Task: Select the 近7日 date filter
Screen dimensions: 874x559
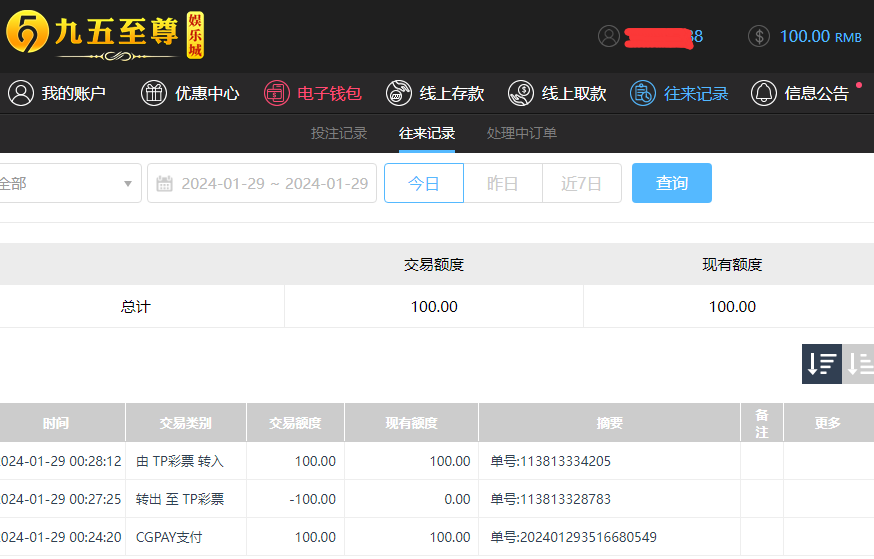Action: pos(581,183)
